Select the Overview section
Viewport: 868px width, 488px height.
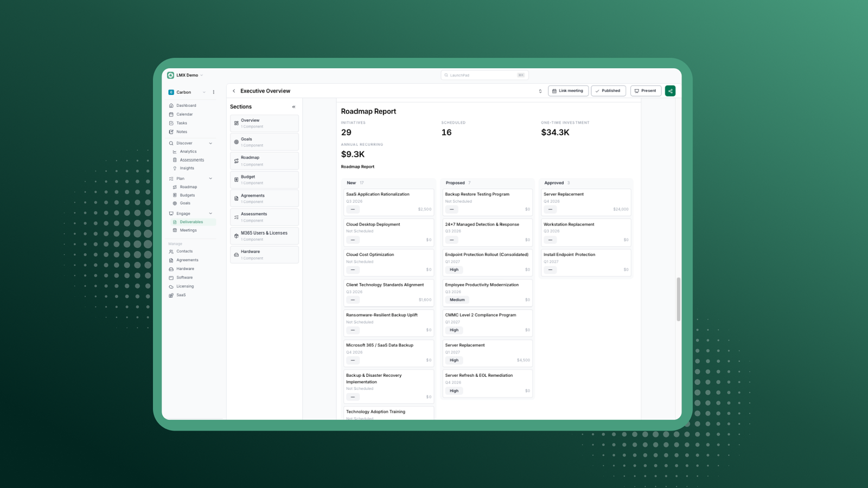coord(264,123)
